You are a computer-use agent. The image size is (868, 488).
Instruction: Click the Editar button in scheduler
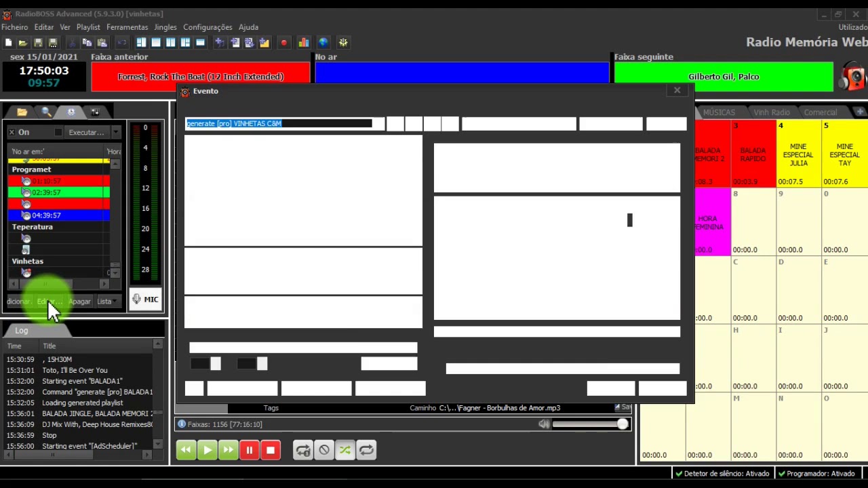pos(49,302)
